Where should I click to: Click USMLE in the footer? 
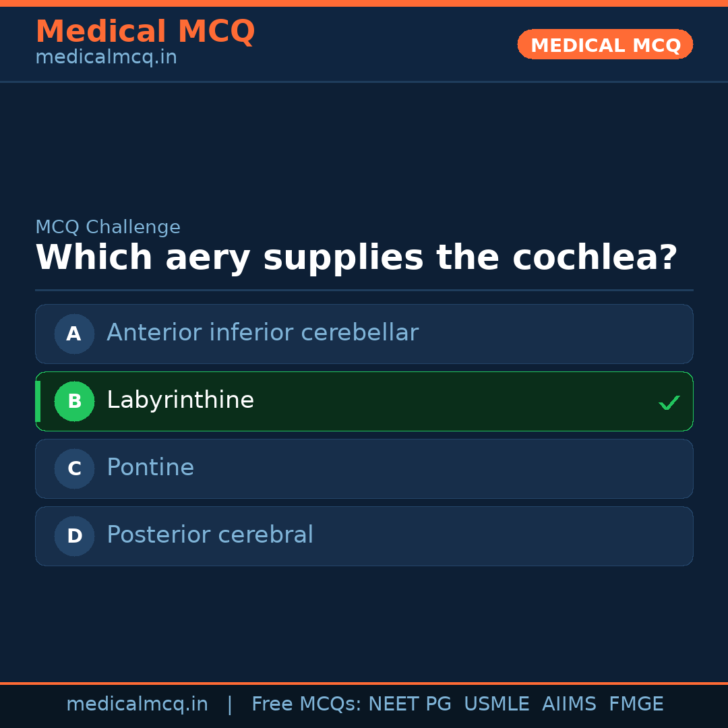click(497, 703)
